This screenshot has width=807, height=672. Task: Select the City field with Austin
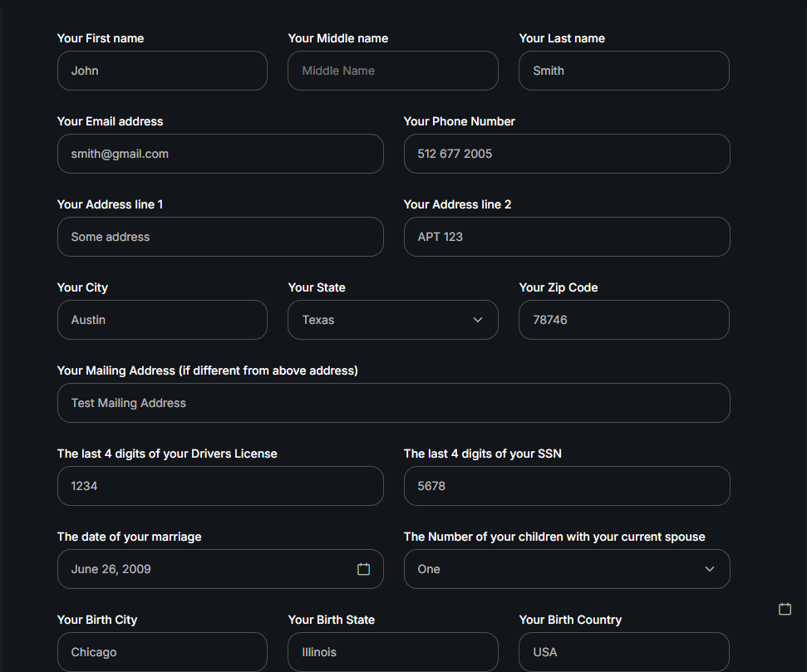click(162, 320)
